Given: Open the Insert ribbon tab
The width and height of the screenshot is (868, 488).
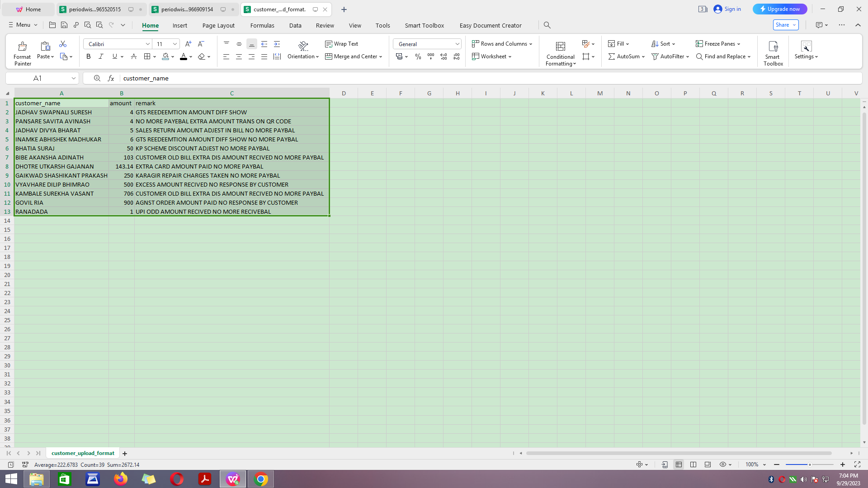Looking at the screenshot, I should (x=179, y=25).
